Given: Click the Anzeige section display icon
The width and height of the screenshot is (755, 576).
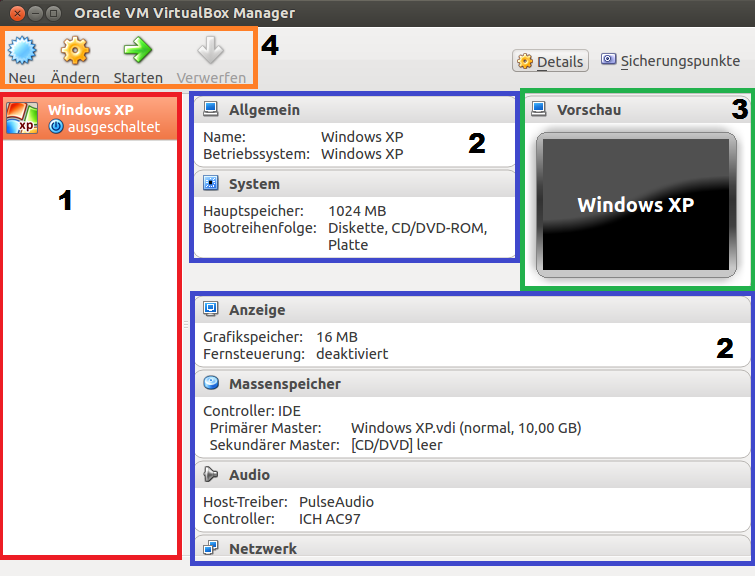Looking at the screenshot, I should [x=210, y=309].
